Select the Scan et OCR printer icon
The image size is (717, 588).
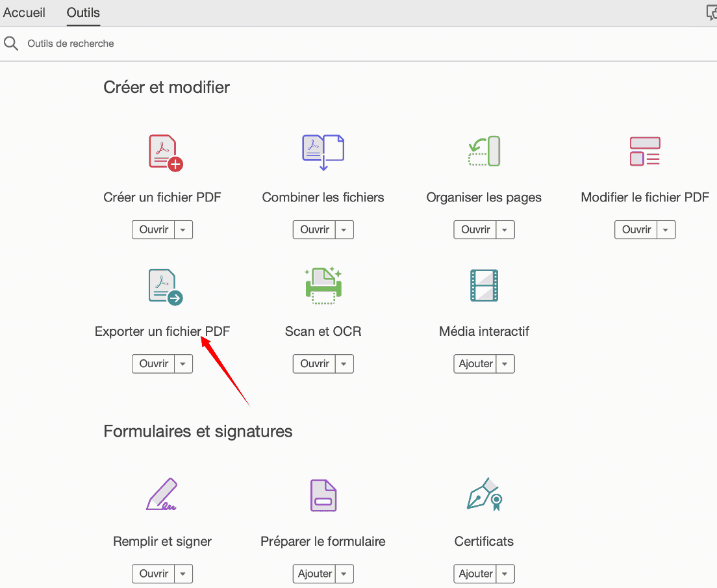[x=323, y=285]
